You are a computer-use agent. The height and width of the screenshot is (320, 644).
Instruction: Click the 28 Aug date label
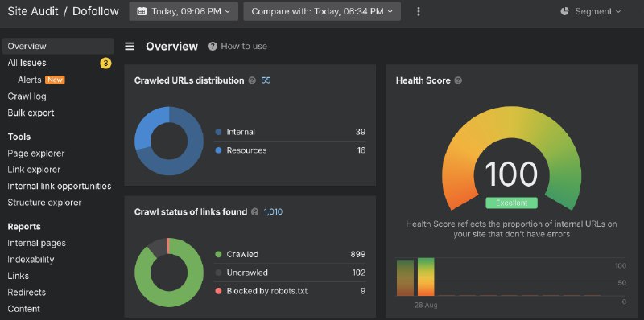(426, 306)
